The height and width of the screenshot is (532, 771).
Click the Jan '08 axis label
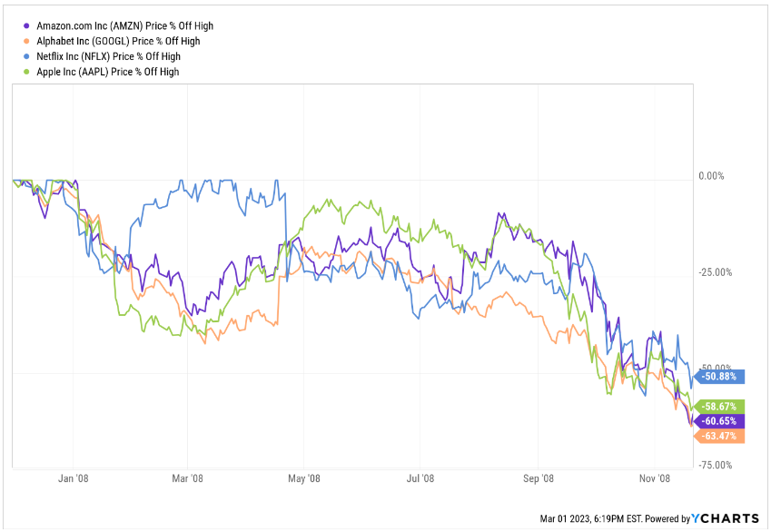pos(72,478)
